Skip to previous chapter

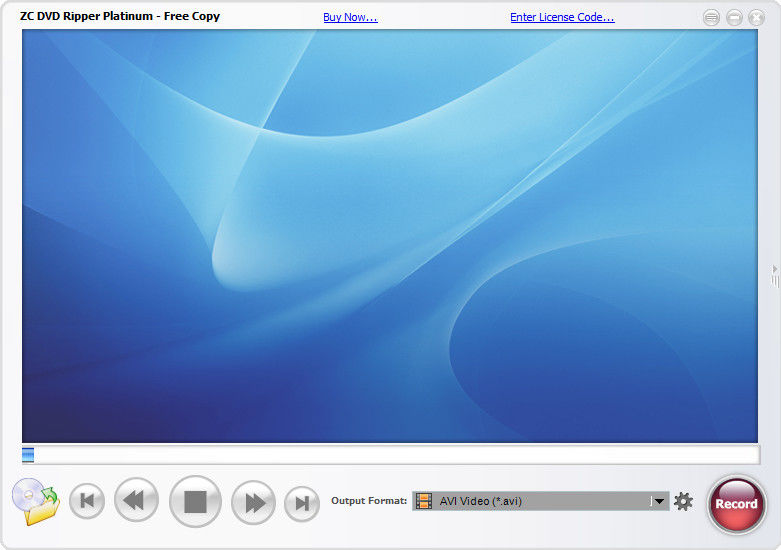[x=87, y=502]
